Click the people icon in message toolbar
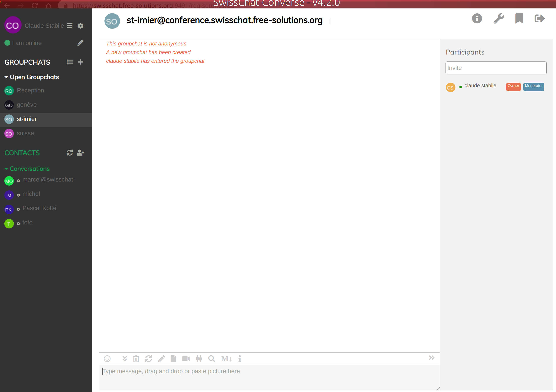Screen dimensions: 556x392 tap(199, 358)
